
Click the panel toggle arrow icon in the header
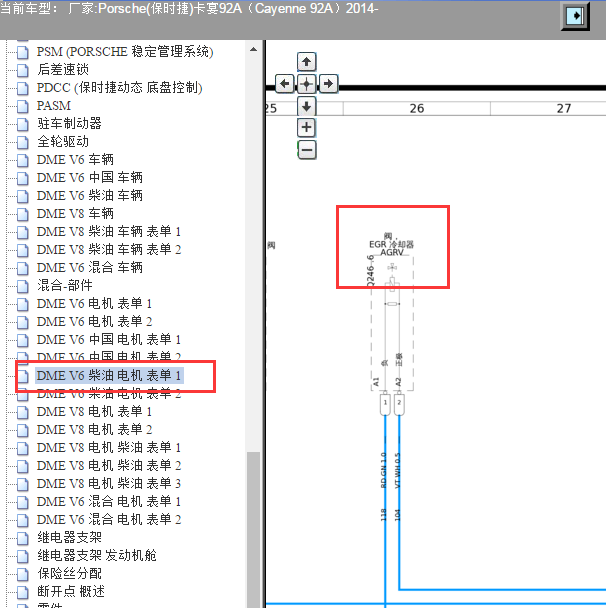[575, 16]
